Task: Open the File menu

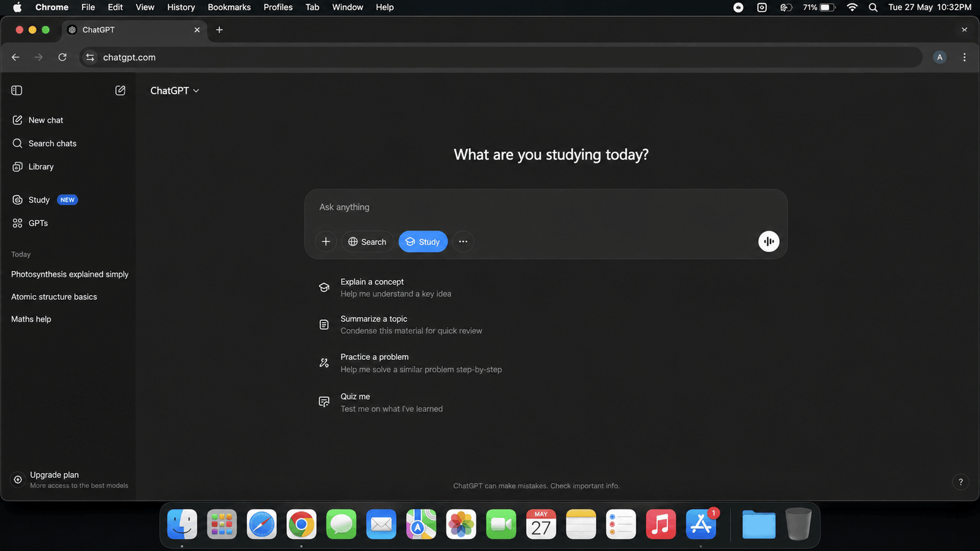Action: [88, 7]
